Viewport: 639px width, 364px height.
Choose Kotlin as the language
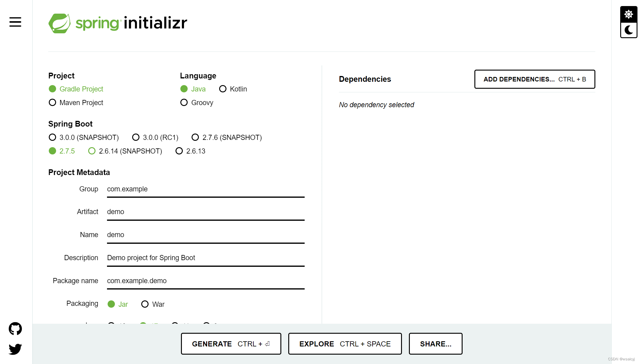[233, 89]
